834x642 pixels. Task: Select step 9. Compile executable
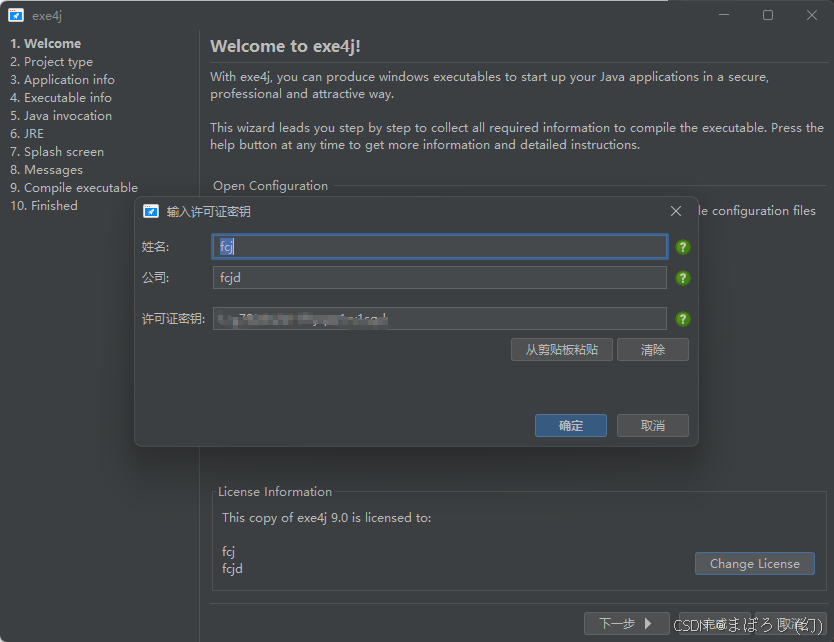74,188
